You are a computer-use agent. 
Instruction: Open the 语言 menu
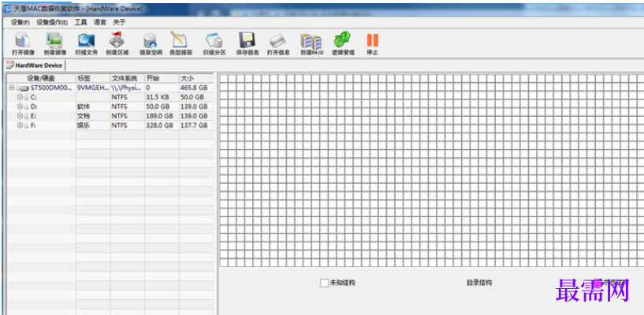coord(100,23)
